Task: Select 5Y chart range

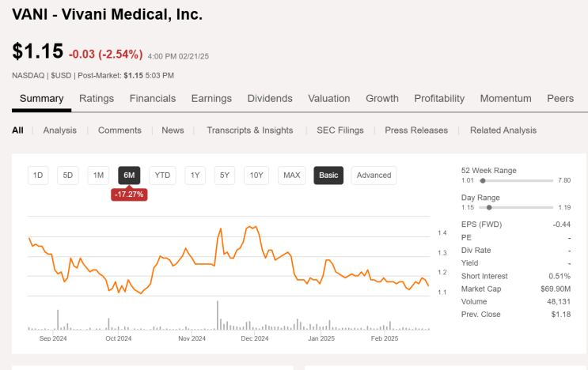Action: click(x=226, y=176)
